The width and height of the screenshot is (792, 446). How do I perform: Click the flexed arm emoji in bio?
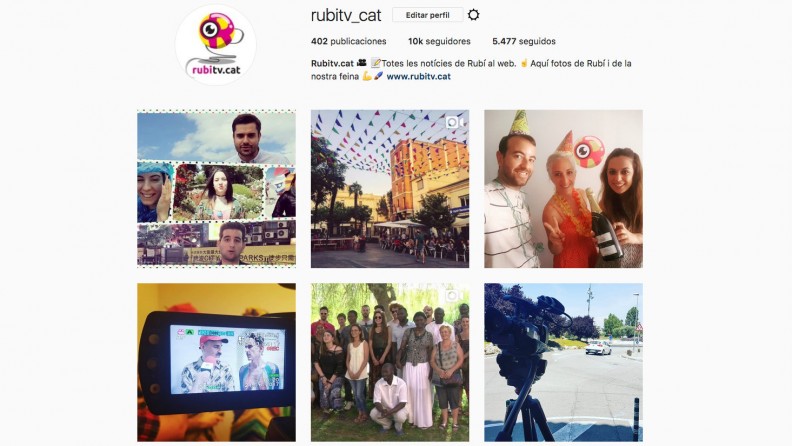367,76
